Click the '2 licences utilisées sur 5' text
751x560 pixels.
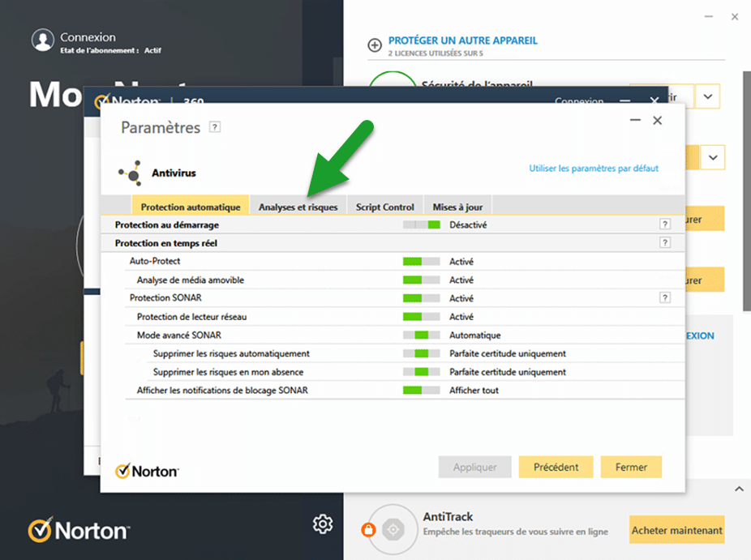(x=436, y=53)
